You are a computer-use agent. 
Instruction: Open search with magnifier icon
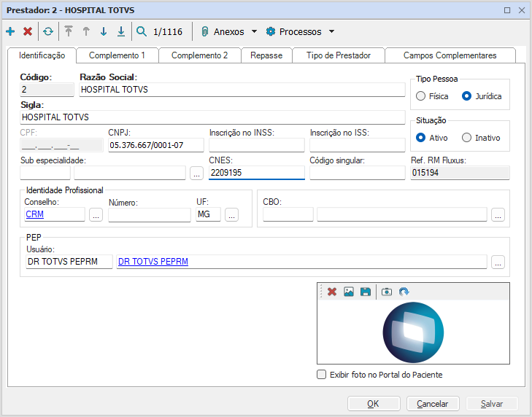pos(142,31)
